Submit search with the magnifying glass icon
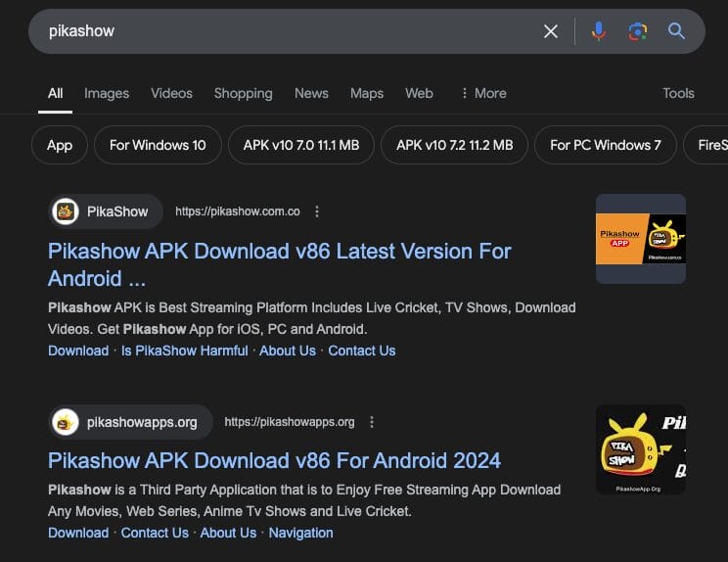 tap(676, 31)
